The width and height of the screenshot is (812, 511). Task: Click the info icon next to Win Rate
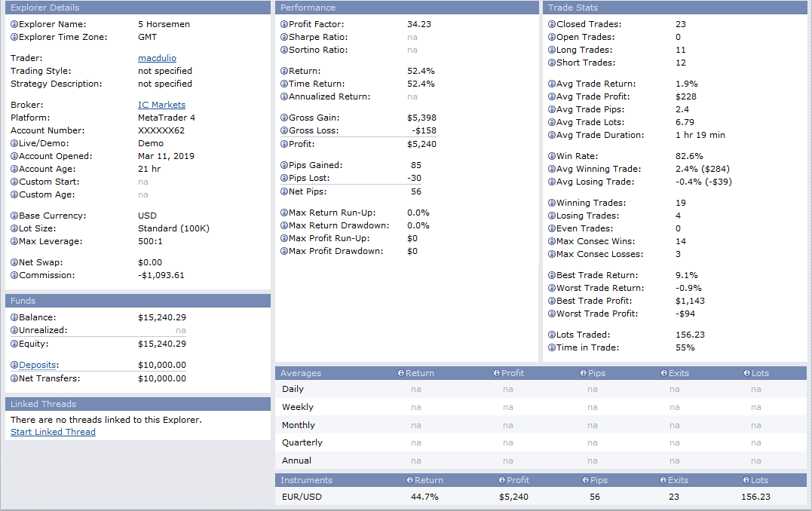pyautogui.click(x=551, y=156)
